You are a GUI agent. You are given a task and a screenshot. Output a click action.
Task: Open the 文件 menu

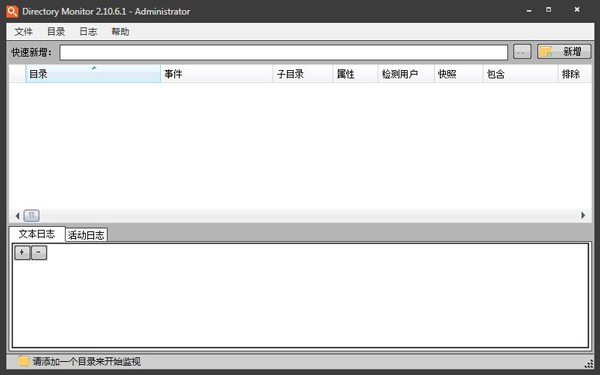coord(23,32)
